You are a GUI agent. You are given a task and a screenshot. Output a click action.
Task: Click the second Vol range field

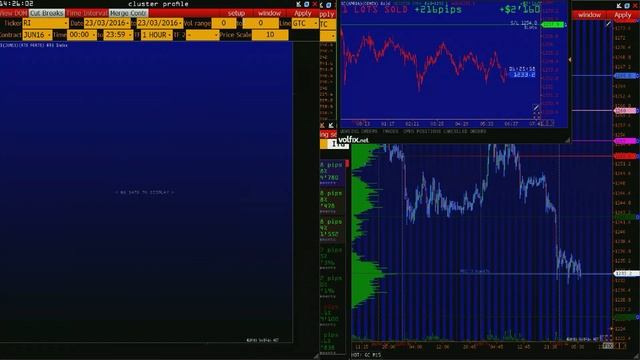pos(260,23)
